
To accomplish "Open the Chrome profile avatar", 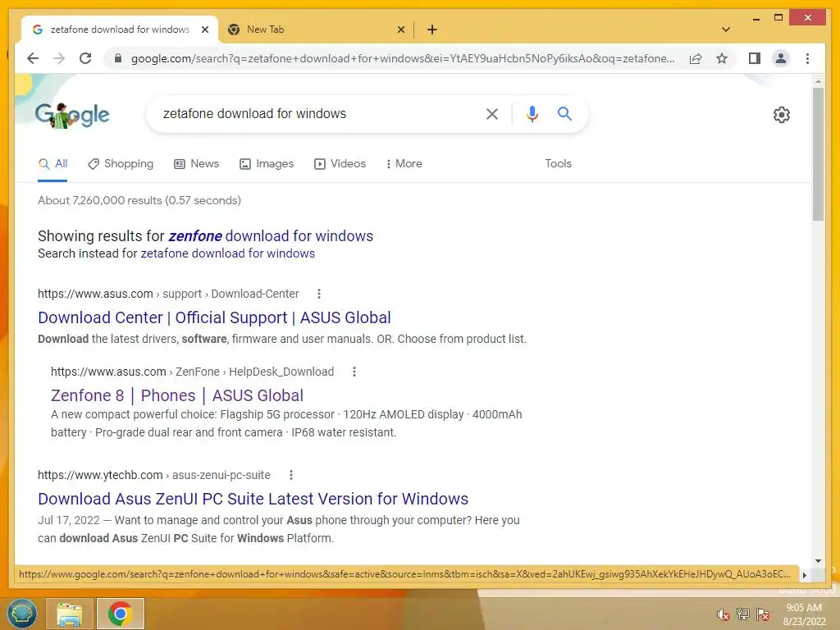I will coord(781,58).
